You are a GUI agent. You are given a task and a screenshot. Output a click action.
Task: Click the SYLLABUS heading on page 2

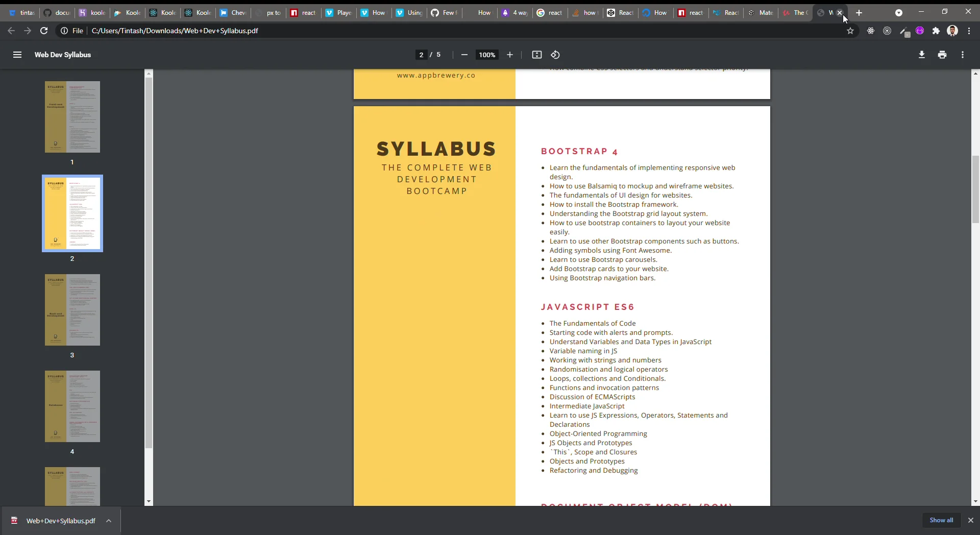coord(436,149)
